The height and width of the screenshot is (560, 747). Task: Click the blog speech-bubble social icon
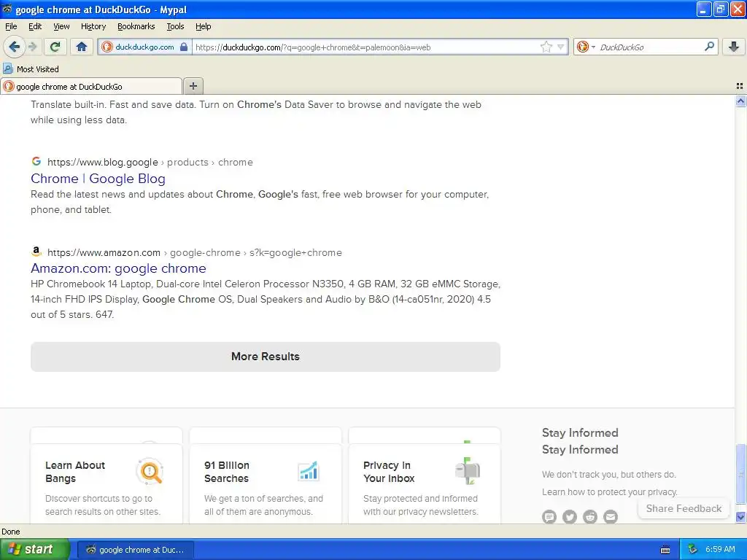tap(549, 516)
